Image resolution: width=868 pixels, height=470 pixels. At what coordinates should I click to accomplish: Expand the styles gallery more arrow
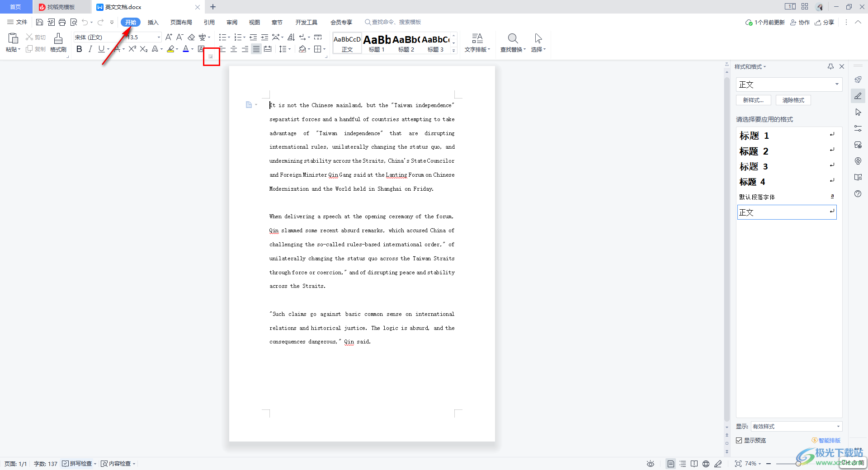click(x=454, y=51)
